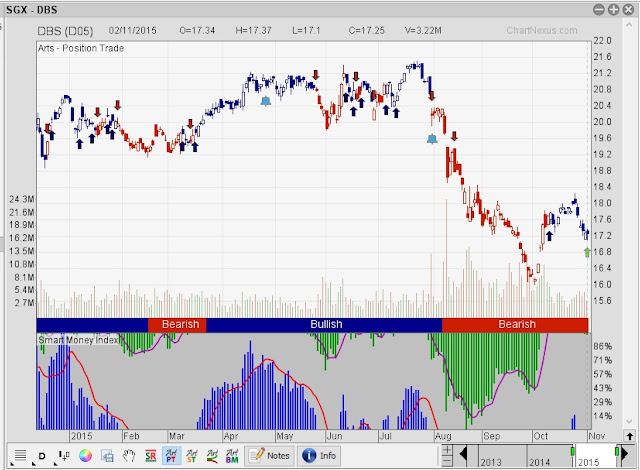Click the date 02/11/2015 in header
This screenshot has height=470, width=640.
pyautogui.click(x=133, y=31)
